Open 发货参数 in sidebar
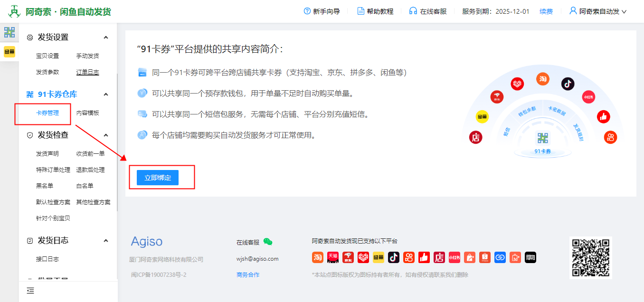 [x=47, y=72]
